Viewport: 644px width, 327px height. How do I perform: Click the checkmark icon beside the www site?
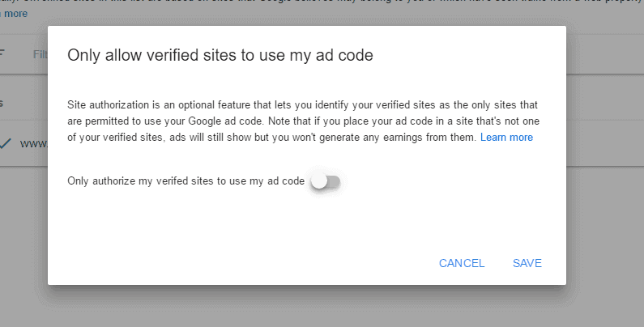click(x=6, y=143)
